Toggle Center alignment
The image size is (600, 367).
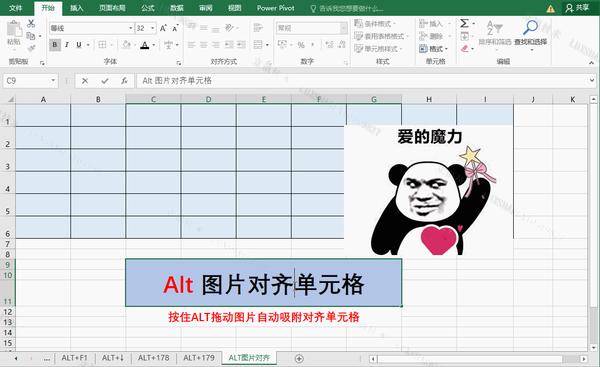click(x=204, y=45)
